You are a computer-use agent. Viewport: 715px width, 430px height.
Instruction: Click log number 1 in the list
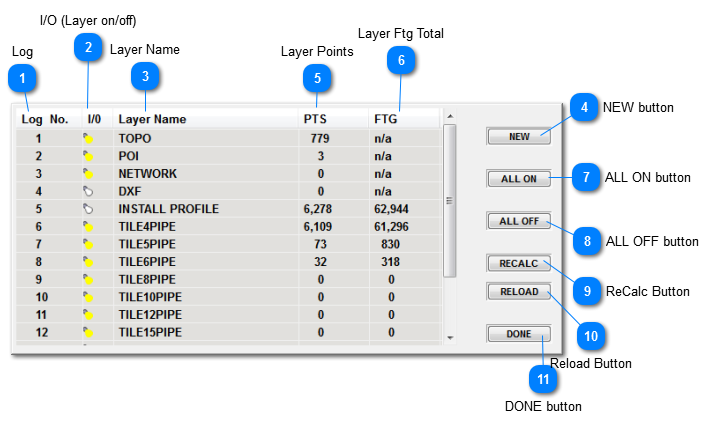click(39, 139)
